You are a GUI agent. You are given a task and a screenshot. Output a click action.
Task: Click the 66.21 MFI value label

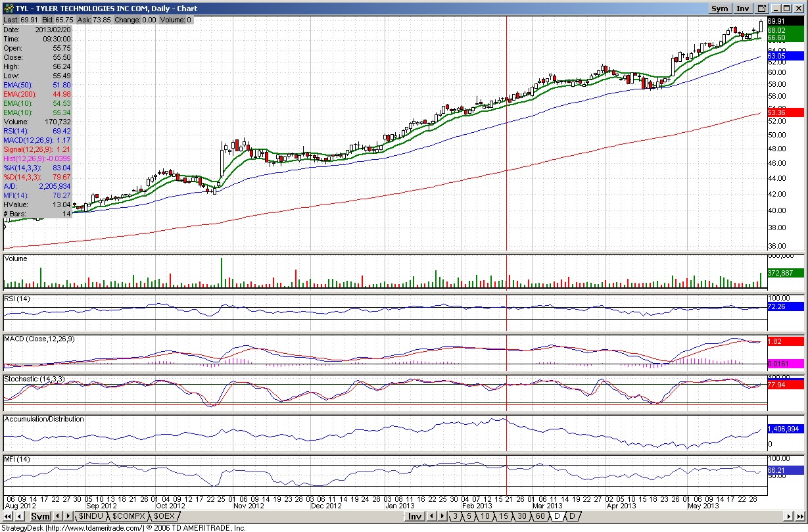(785, 470)
